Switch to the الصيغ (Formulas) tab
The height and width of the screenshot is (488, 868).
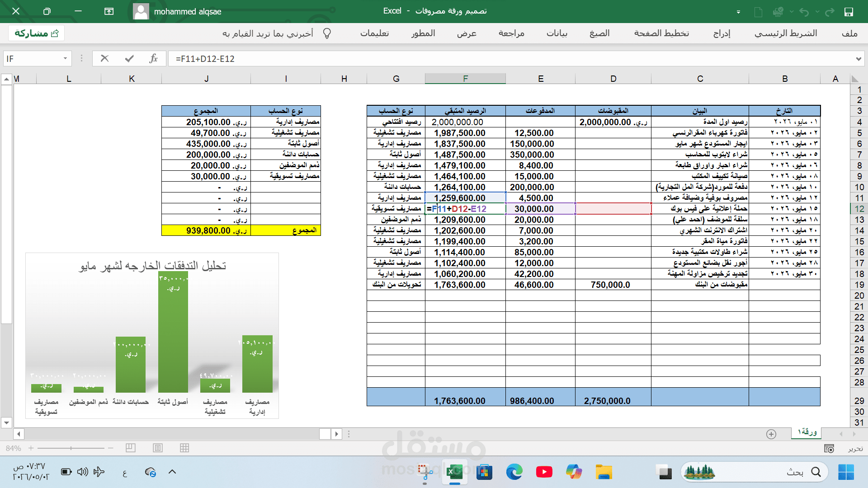[x=599, y=33]
